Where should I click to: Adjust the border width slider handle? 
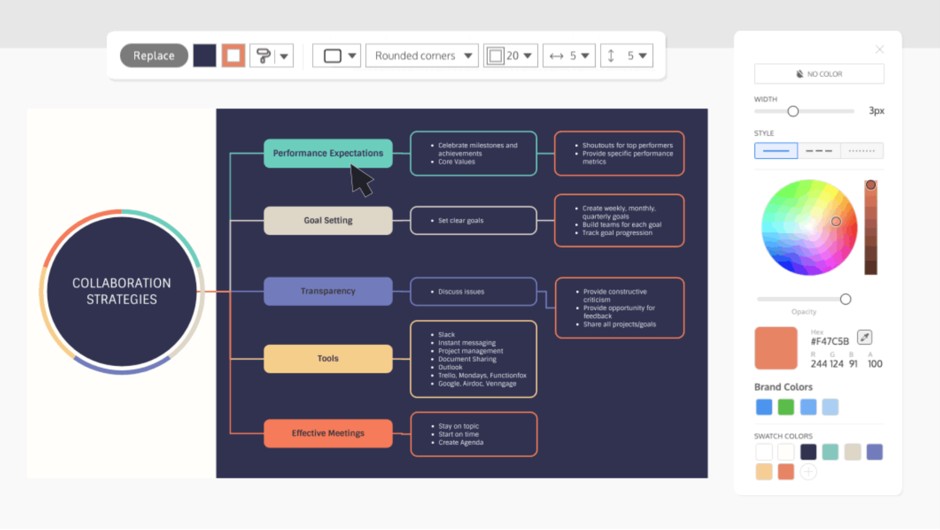pyautogui.click(x=793, y=111)
